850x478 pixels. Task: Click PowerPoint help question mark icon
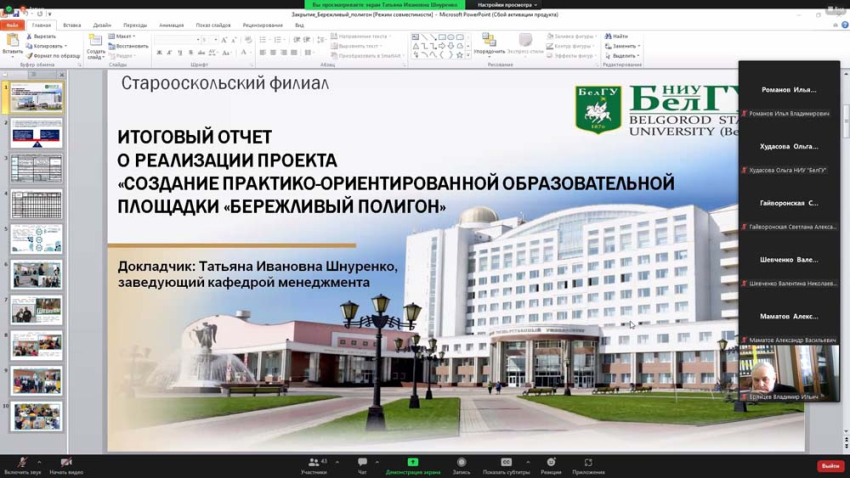click(845, 25)
